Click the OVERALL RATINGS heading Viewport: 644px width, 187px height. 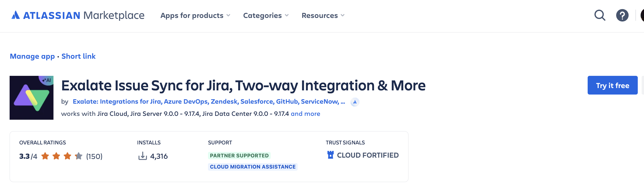(43, 143)
